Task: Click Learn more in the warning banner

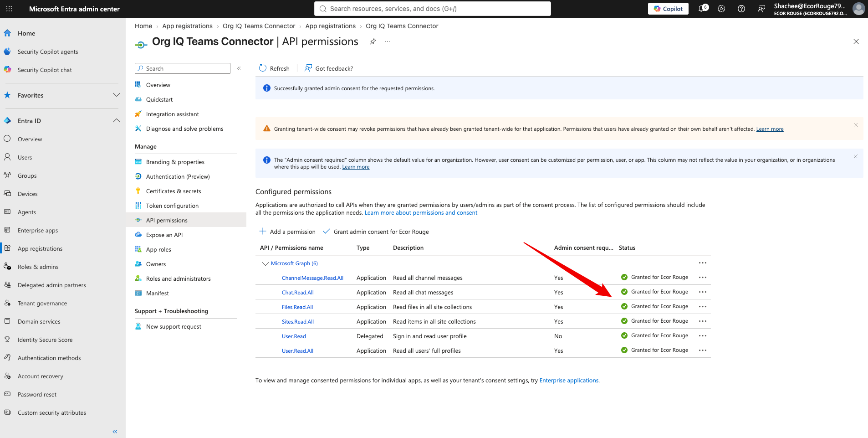Action: coord(770,129)
